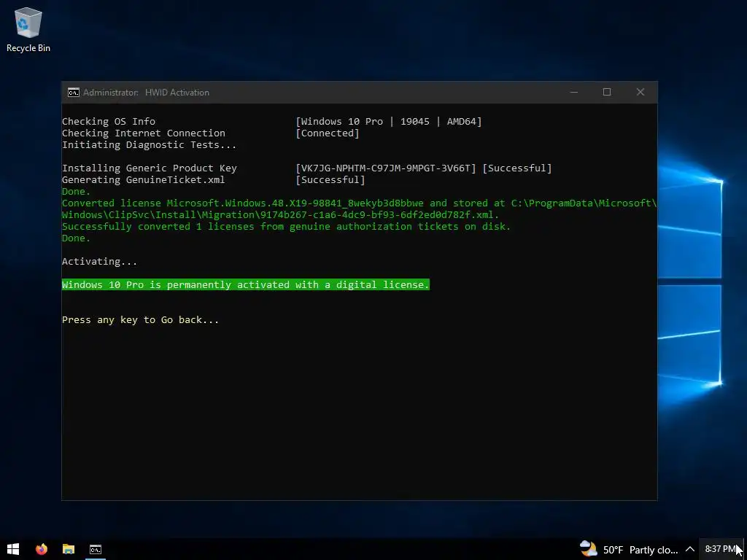Screen dimensions: 747x560
Task: Open the 50°F Partly cloudy weather widget
Action: 629,550
